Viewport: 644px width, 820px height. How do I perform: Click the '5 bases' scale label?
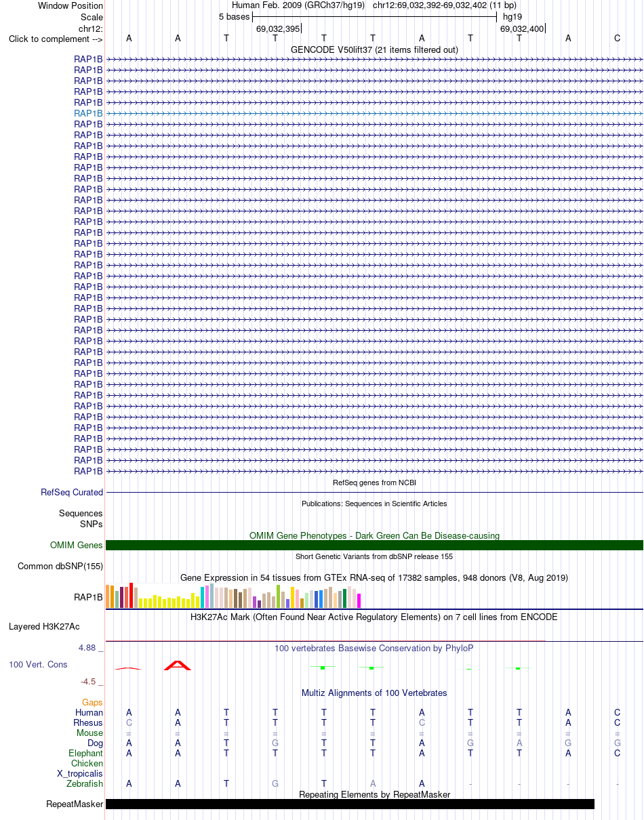(234, 16)
